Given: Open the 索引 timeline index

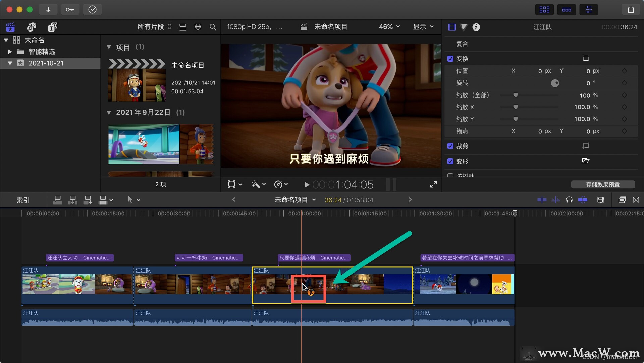Looking at the screenshot, I should [23, 200].
